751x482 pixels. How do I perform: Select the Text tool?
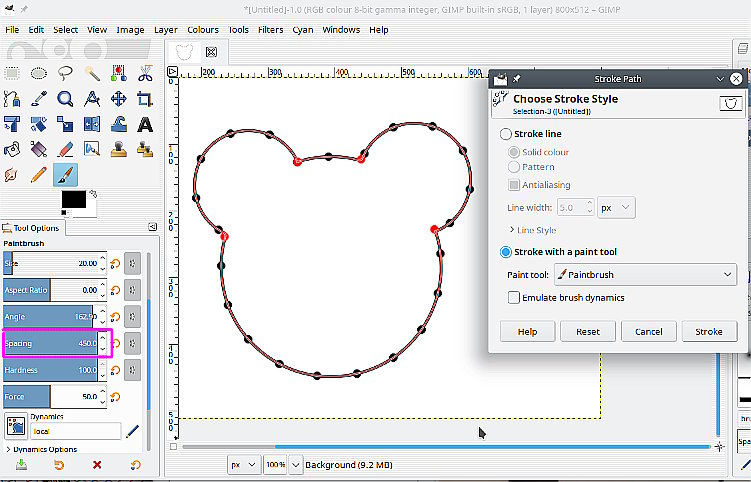[145, 124]
